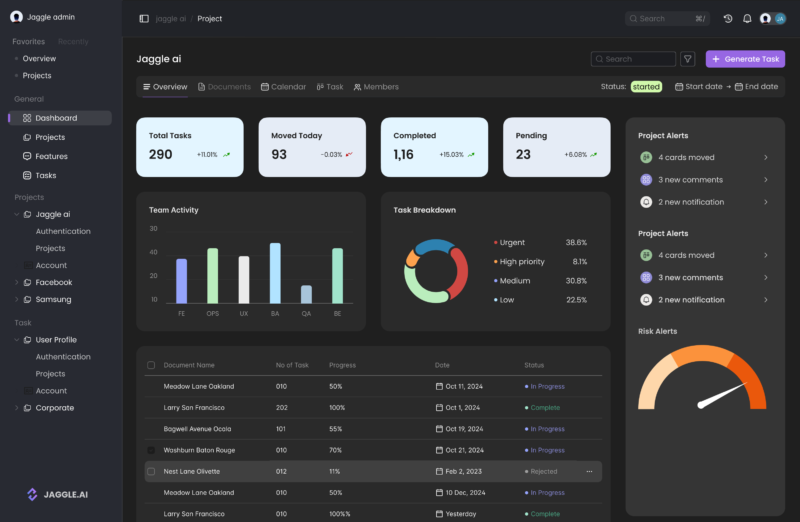The height and width of the screenshot is (522, 800).
Task: Expand the Corporate task tree
Action: [16, 408]
